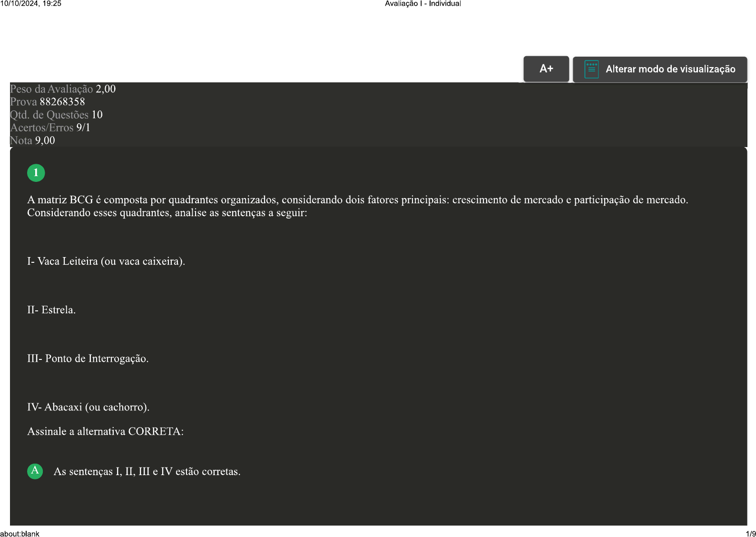Click statement IV- Abacaxi (ou cachorro)
The width and height of the screenshot is (756, 537).
[88, 407]
